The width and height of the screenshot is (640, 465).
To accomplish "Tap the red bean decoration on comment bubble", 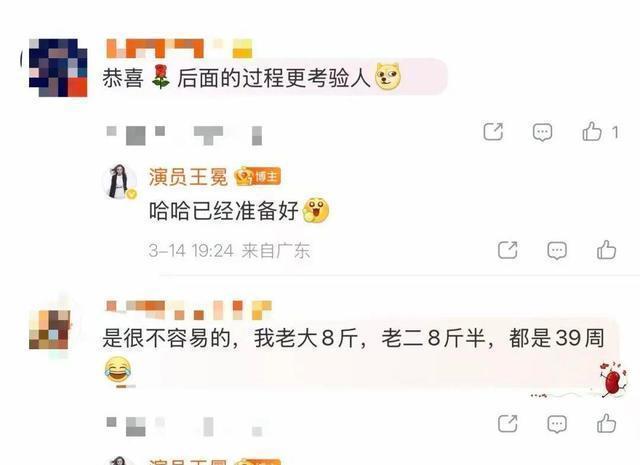I will click(x=612, y=380).
